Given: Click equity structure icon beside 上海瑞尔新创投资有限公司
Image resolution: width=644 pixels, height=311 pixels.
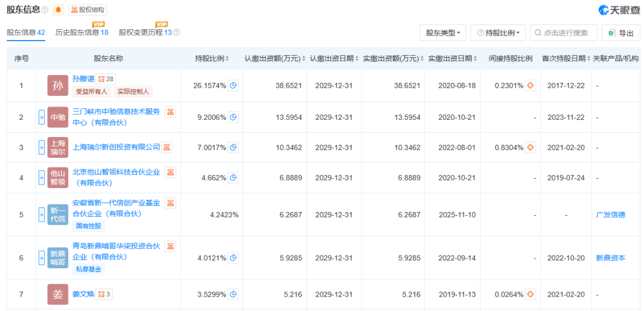Looking at the screenshot, I should click(x=166, y=147).
